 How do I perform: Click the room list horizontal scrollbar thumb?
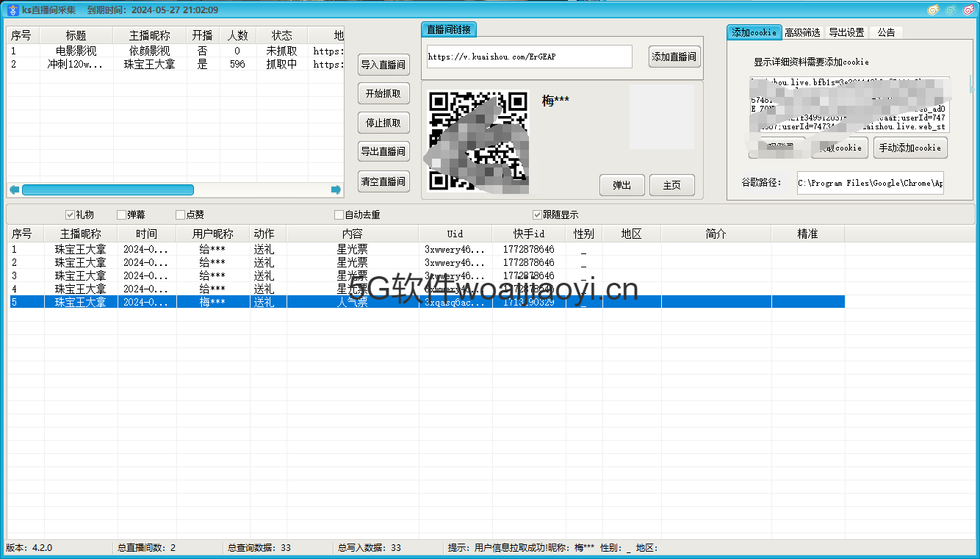(x=108, y=190)
